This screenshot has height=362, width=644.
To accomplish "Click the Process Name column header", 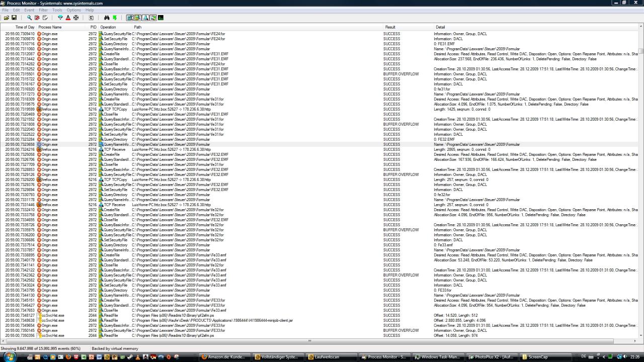I will point(62,27).
